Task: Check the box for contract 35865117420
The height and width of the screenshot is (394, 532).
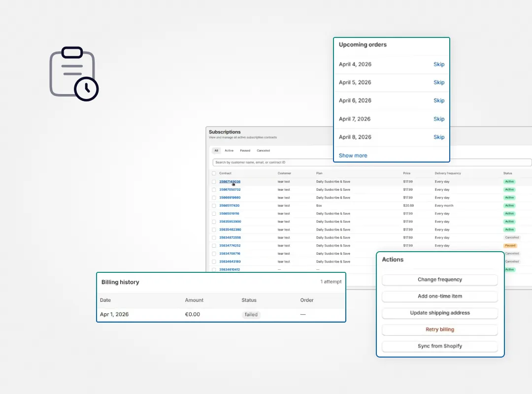Action: pos(214,206)
